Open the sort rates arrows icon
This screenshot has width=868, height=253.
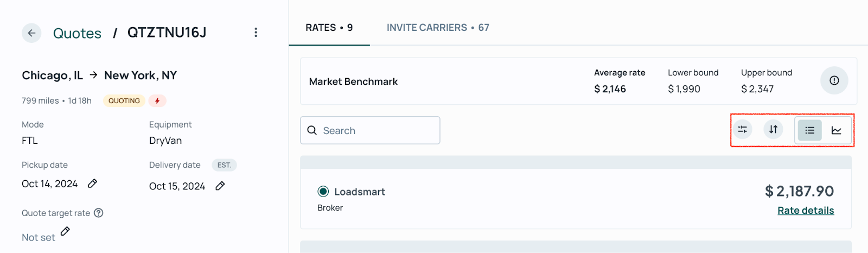coord(773,129)
